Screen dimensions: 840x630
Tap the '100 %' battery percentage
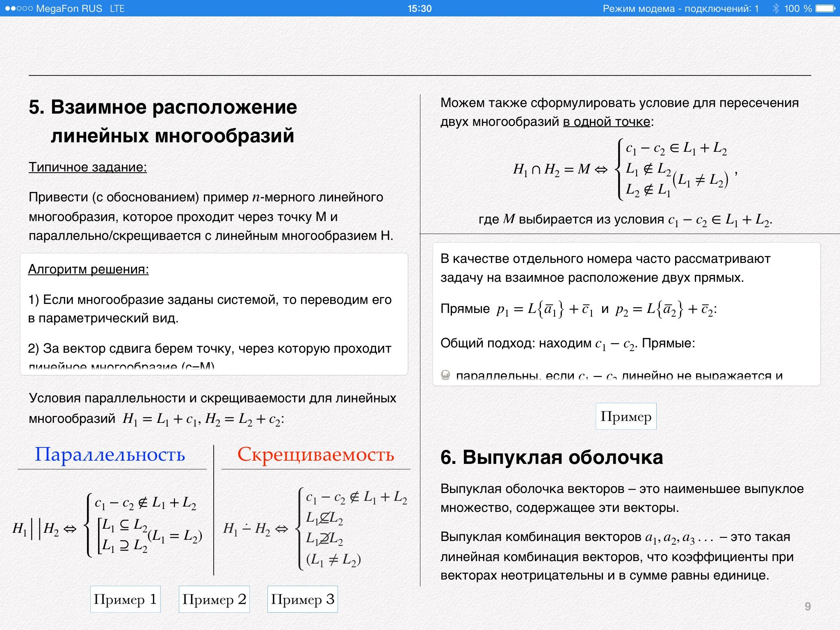(x=798, y=9)
